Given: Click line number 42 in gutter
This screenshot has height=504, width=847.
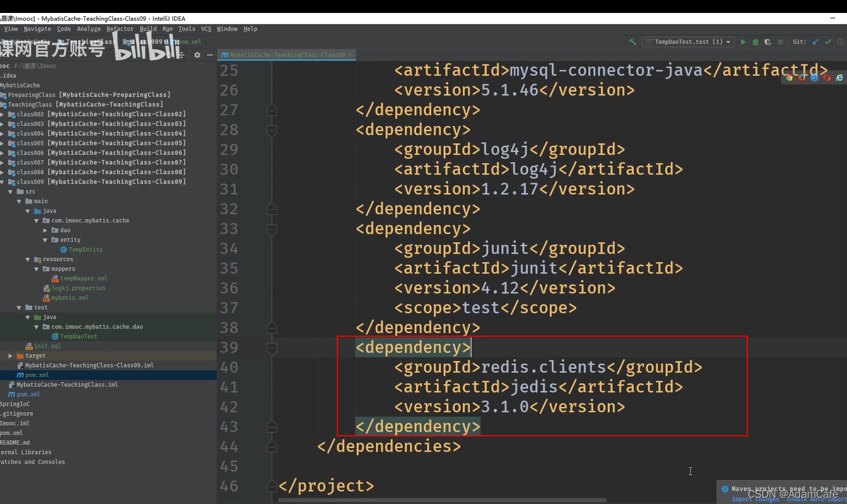Looking at the screenshot, I should [x=229, y=407].
